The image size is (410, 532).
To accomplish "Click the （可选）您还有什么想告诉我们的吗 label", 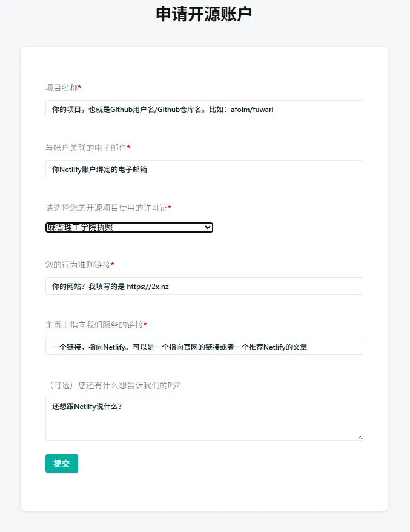I will [x=113, y=385].
